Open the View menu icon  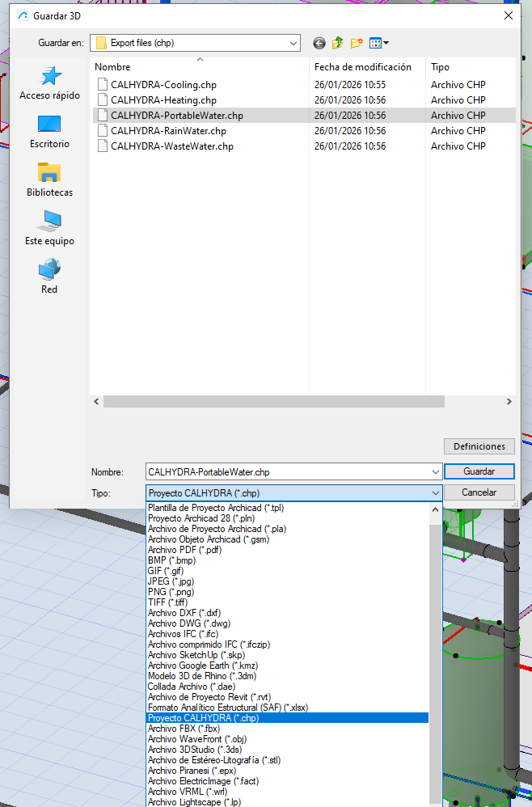pos(378,43)
